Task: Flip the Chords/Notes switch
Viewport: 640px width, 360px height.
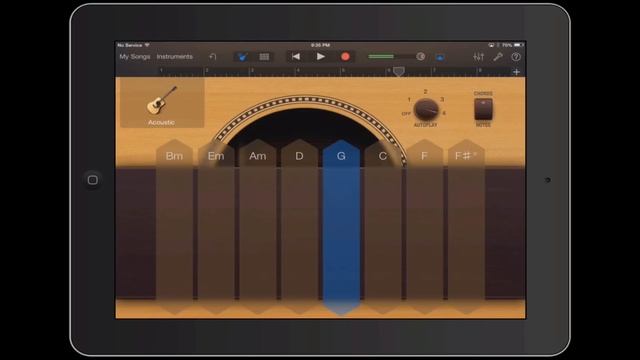Action: tap(483, 109)
